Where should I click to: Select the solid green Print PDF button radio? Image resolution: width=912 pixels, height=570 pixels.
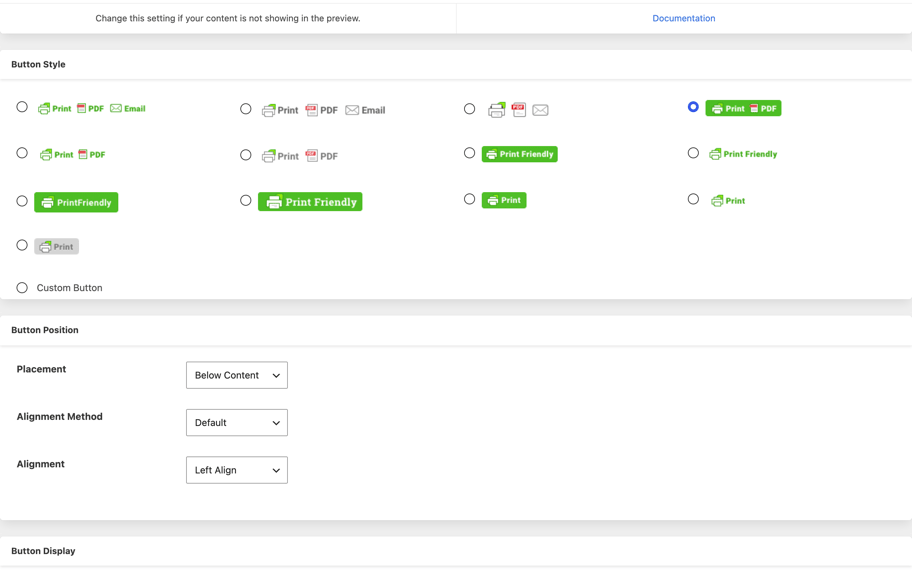click(x=693, y=107)
